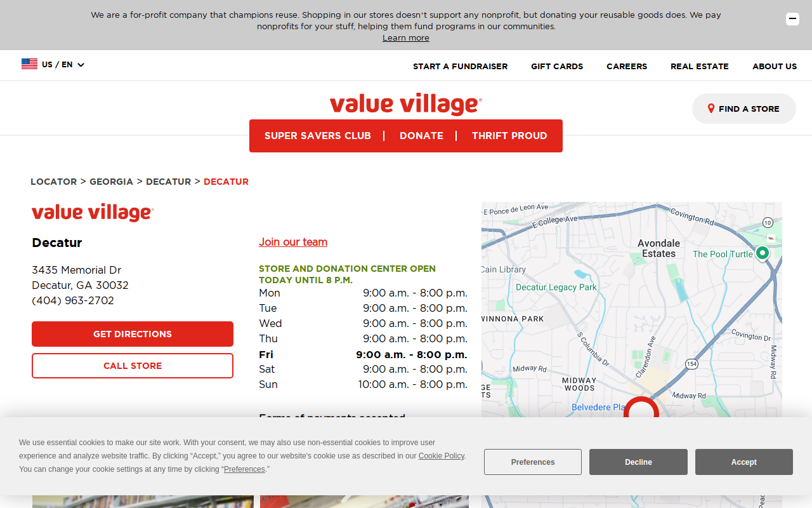This screenshot has width=812, height=508.
Task: Click Avondale Estates label on map
Action: pyautogui.click(x=658, y=248)
